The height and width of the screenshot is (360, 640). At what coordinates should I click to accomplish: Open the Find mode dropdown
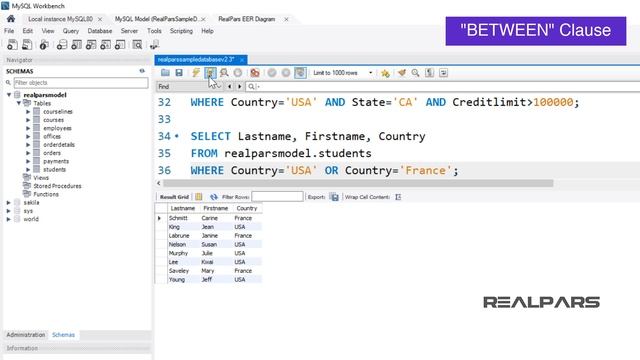(190, 87)
